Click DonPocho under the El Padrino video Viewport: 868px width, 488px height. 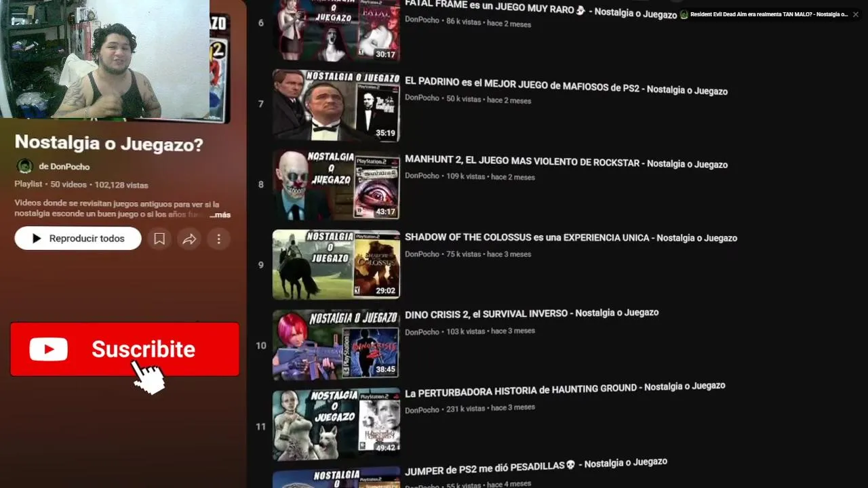pyautogui.click(x=422, y=98)
